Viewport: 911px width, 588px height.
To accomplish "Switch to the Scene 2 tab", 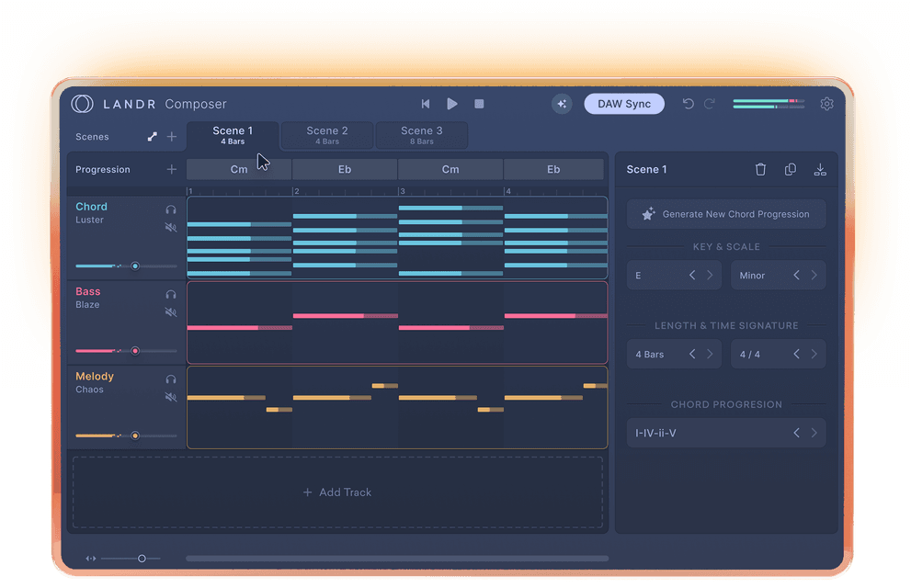I will (x=326, y=134).
